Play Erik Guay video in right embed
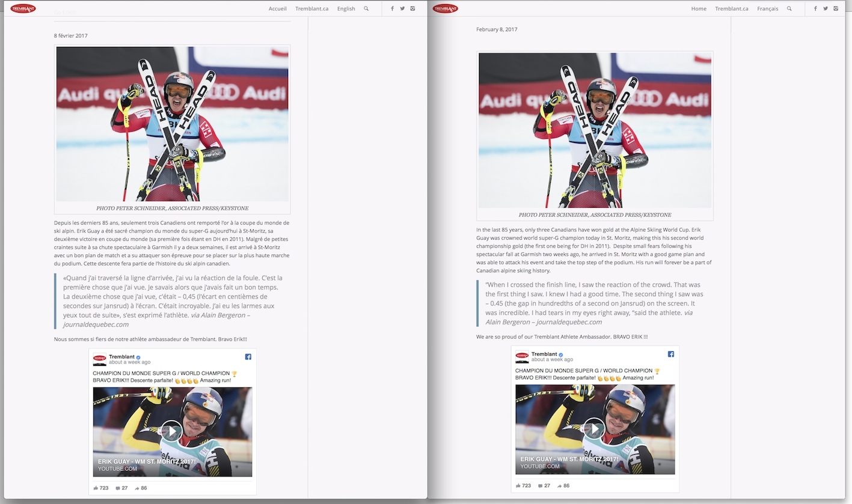Screen dimensions: 852x504 pos(594,429)
